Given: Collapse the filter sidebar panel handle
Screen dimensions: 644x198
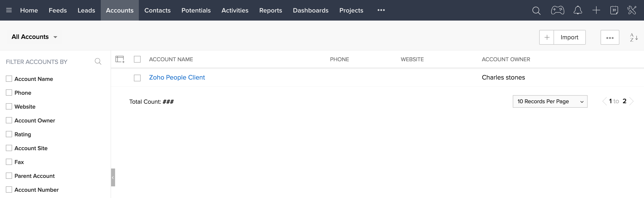Looking at the screenshot, I should click(113, 177).
